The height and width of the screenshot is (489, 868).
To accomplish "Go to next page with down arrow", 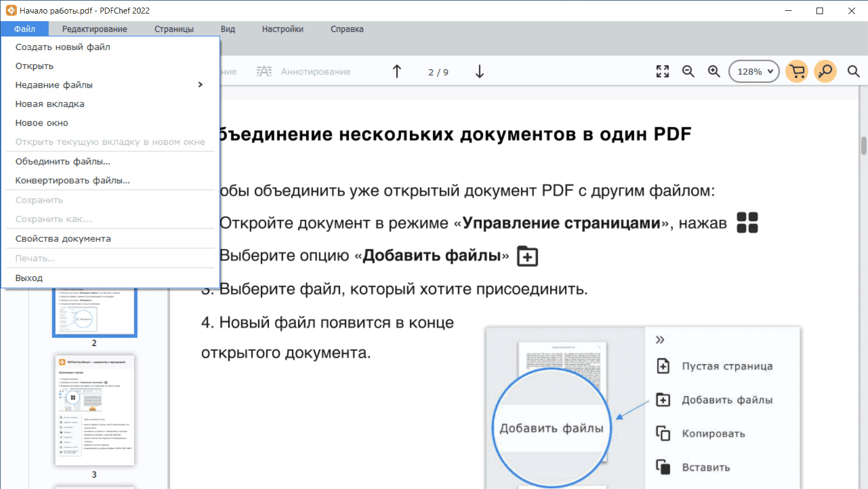I will point(479,72).
